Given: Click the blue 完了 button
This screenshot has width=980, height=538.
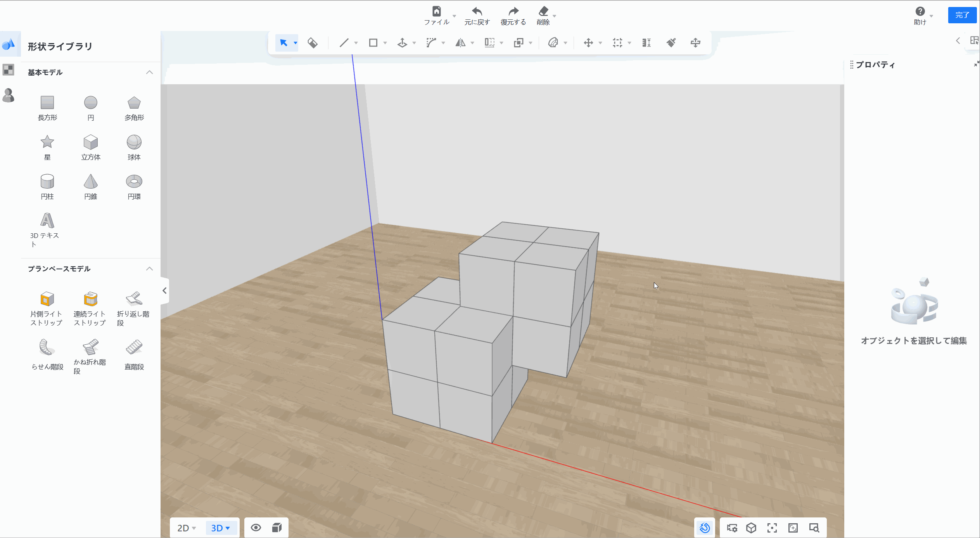Looking at the screenshot, I should 962,15.
